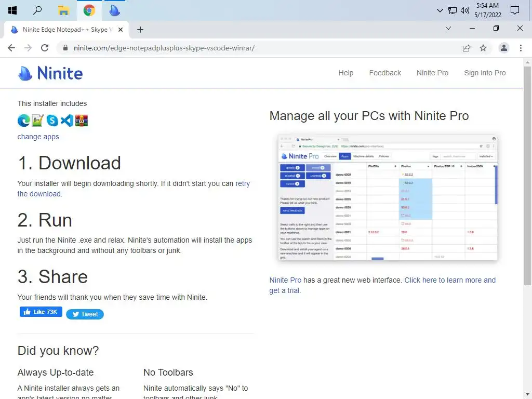The width and height of the screenshot is (532, 399).
Task: Click the Ninite logo
Action: 50,73
